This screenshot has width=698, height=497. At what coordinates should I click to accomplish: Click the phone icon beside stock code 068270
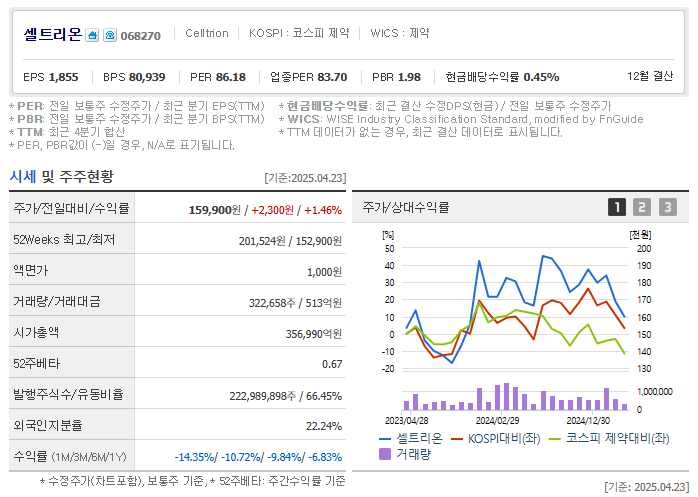110,35
